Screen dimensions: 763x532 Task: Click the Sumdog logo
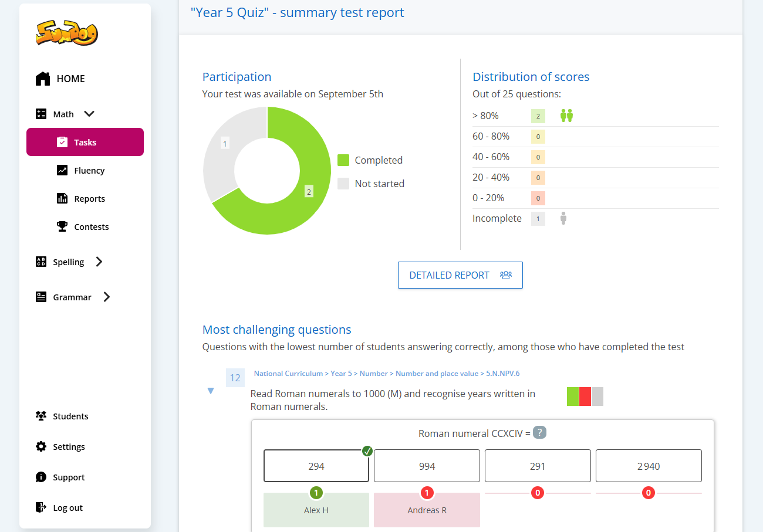[x=66, y=33]
